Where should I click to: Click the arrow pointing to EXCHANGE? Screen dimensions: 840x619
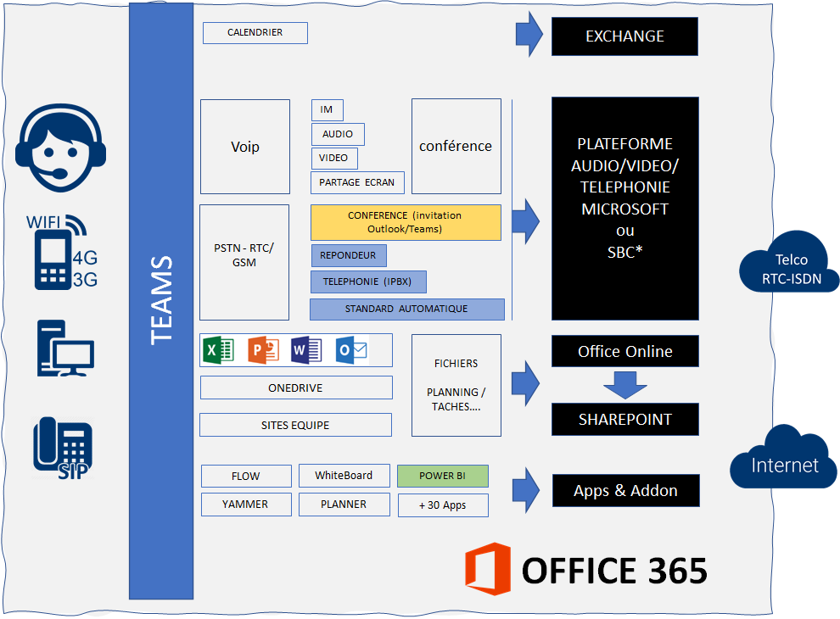pos(529,34)
